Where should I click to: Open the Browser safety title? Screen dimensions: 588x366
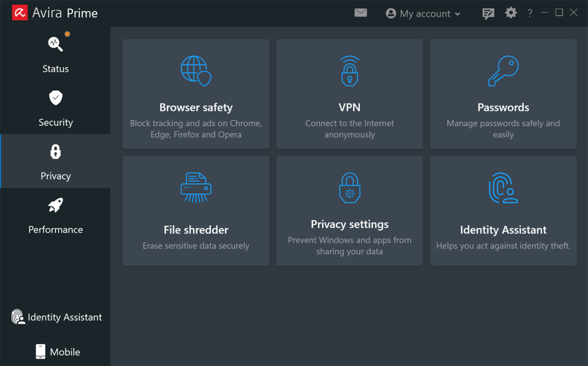196,107
